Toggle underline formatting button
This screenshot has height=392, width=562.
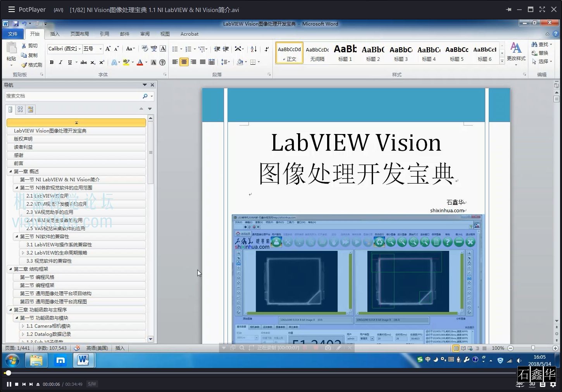70,62
